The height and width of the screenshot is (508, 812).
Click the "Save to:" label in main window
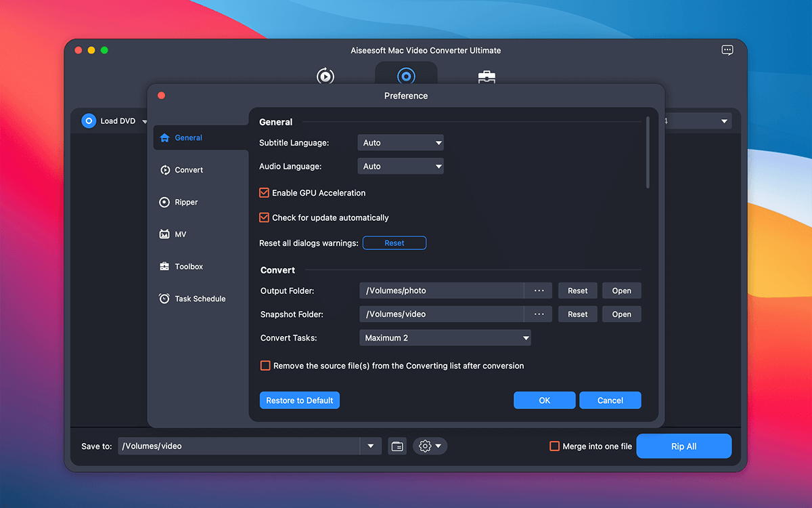97,446
